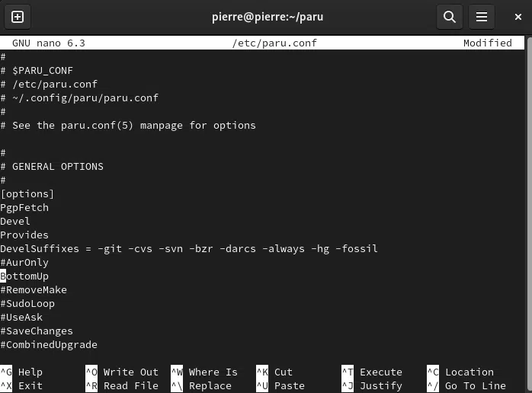Open the hamburger menu
This screenshot has width=532, height=393.
tap(482, 17)
